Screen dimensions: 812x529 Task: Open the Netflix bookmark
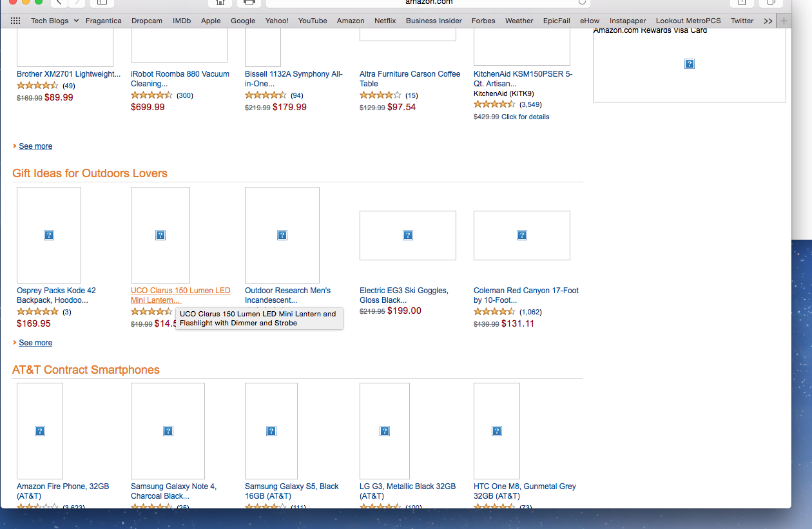click(385, 21)
